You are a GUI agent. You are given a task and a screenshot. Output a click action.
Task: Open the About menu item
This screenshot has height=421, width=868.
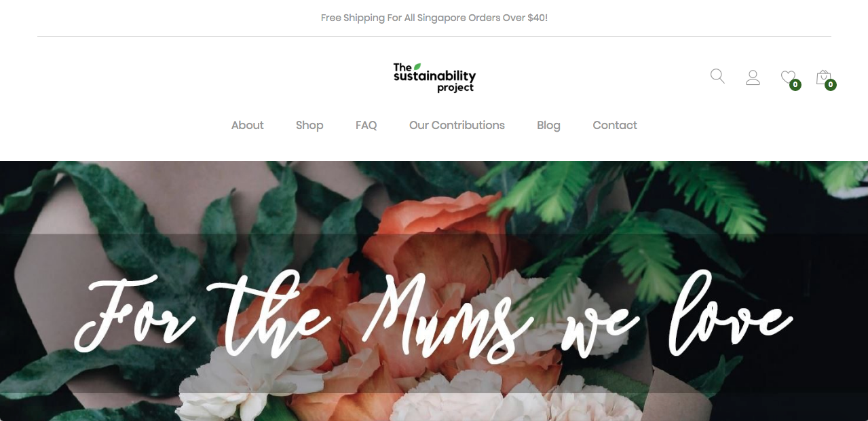[248, 125]
